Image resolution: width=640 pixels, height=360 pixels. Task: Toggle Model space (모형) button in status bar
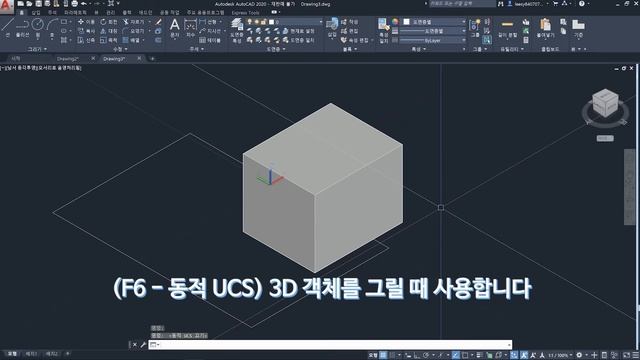tap(373, 355)
